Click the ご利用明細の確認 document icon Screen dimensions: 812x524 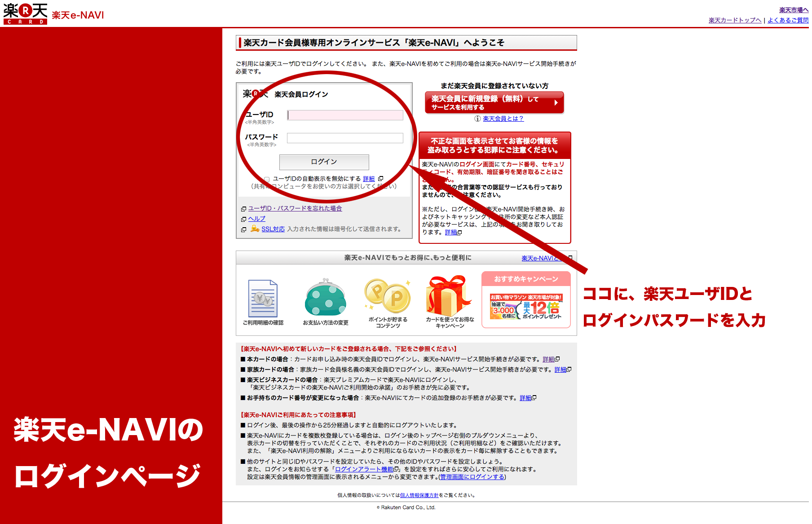coord(263,298)
